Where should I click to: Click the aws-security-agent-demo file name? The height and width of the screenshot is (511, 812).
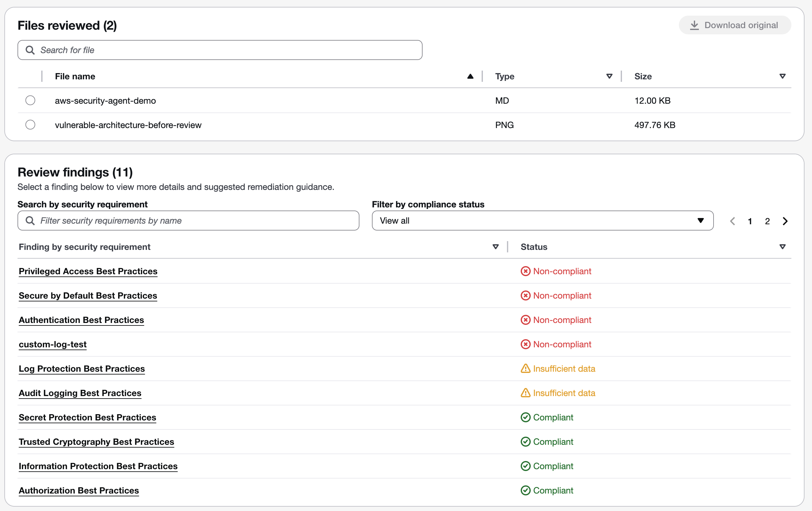coord(105,101)
